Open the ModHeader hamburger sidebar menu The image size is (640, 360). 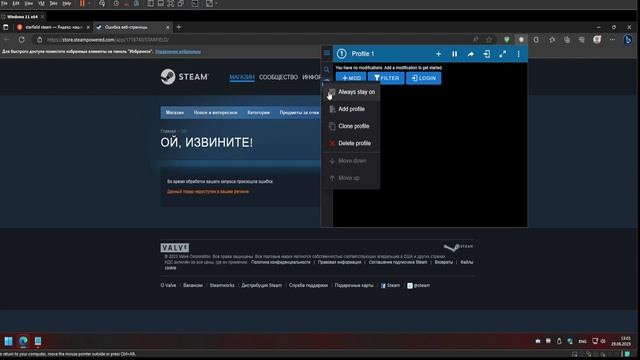(327, 53)
